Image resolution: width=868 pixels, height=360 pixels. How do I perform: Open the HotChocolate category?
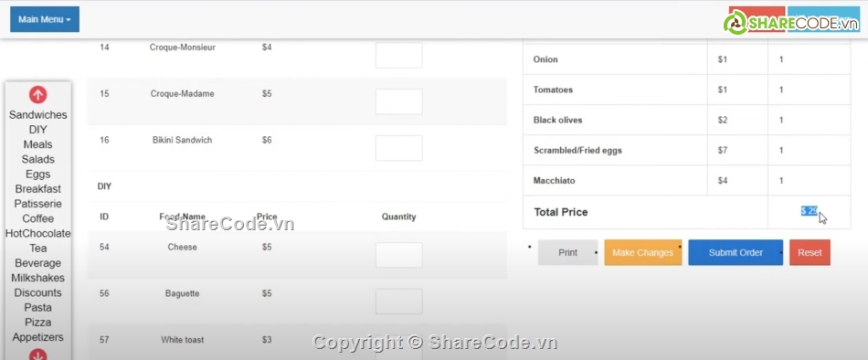tap(37, 234)
